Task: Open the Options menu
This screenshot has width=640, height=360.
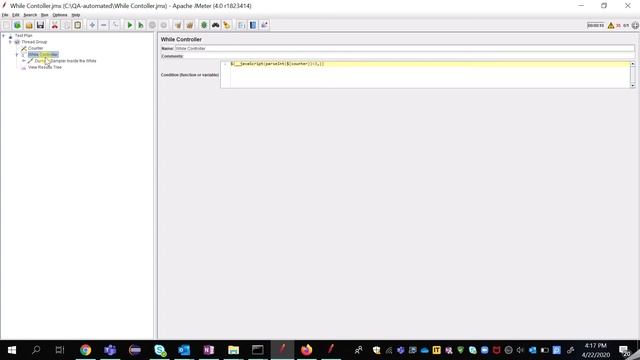Action: tap(60, 15)
